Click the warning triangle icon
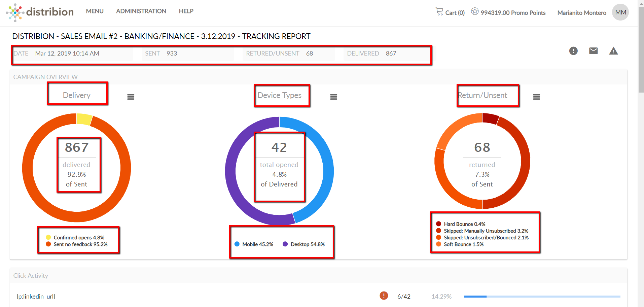Viewport: 644px width, 307px height. [613, 51]
